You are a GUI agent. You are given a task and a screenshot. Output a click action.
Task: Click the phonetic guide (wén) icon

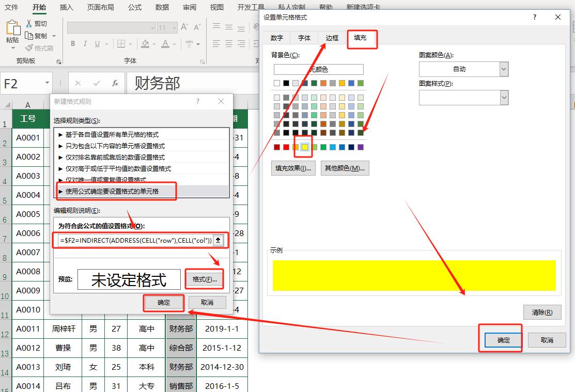189,43
